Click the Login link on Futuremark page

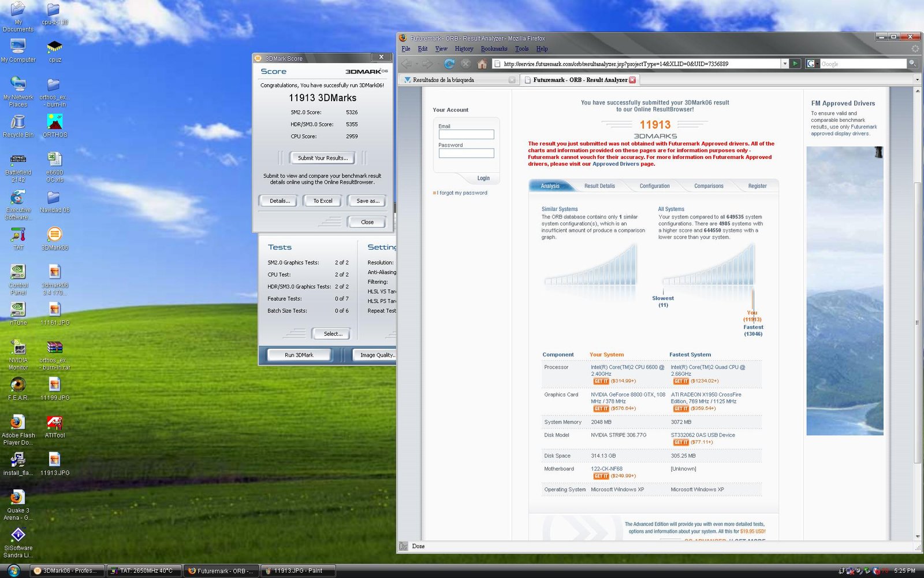pyautogui.click(x=483, y=178)
